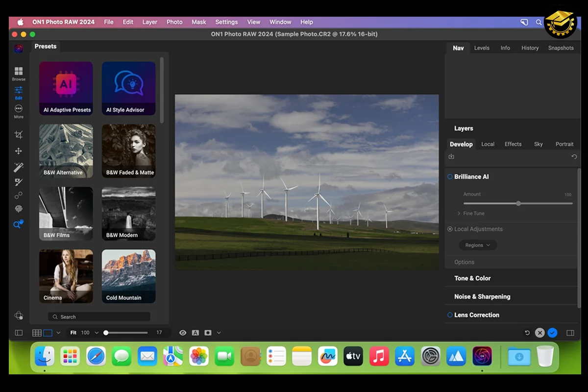This screenshot has width=588, height=392.
Task: Open the More modules menu
Action: (19, 111)
